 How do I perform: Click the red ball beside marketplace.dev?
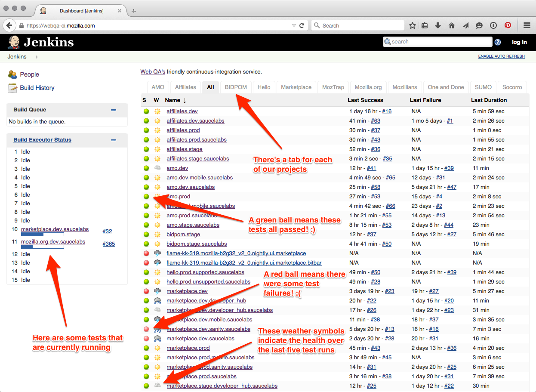point(146,291)
